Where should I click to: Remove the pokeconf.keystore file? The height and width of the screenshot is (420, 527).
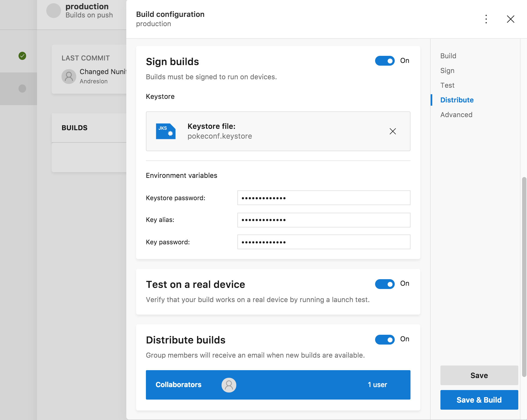point(393,131)
